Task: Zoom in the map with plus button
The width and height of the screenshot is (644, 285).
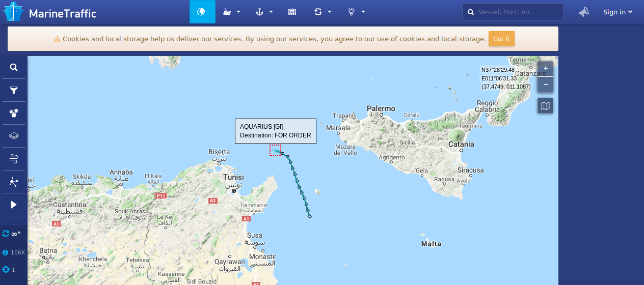Action: pos(545,69)
